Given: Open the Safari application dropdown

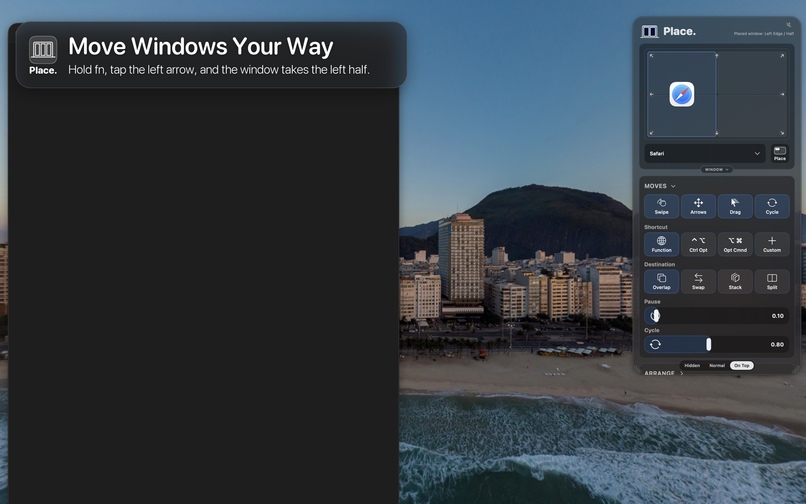Looking at the screenshot, I should pyautogui.click(x=705, y=154).
